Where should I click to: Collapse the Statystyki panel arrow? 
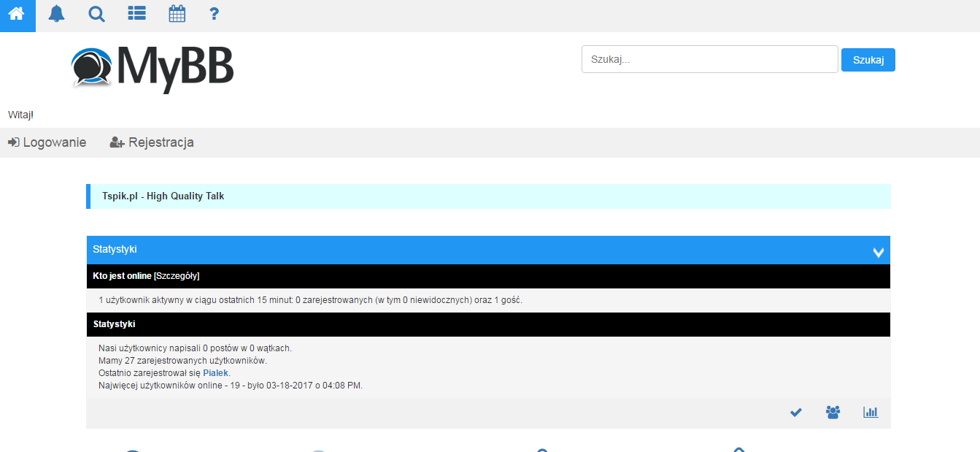[x=879, y=252]
